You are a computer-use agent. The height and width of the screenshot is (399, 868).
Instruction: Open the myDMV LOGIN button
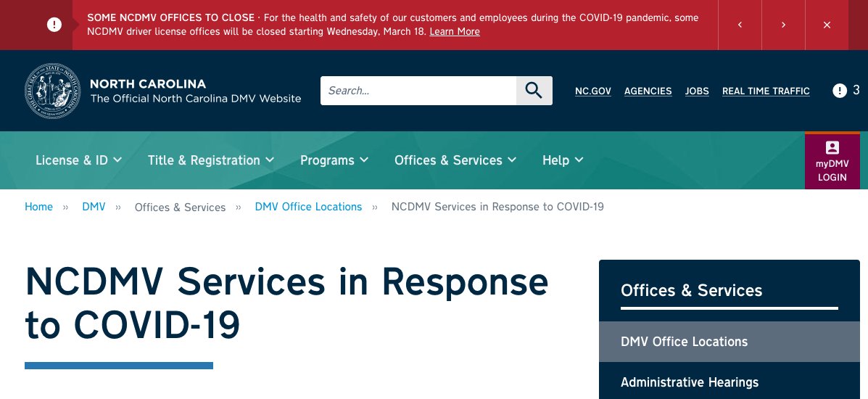point(832,161)
